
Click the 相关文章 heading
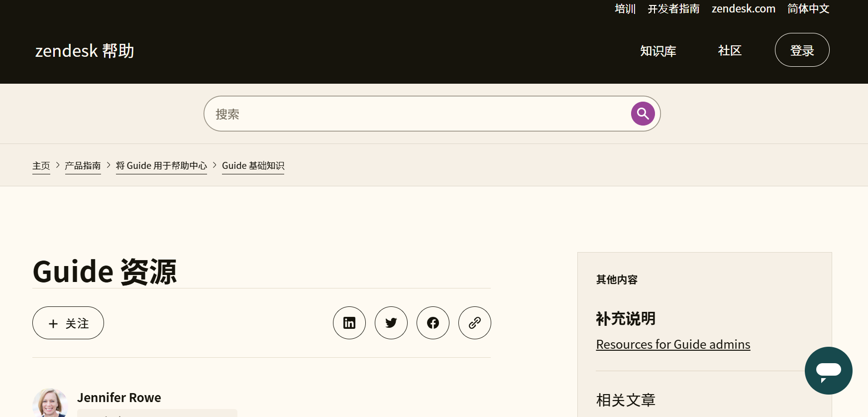pos(626,400)
